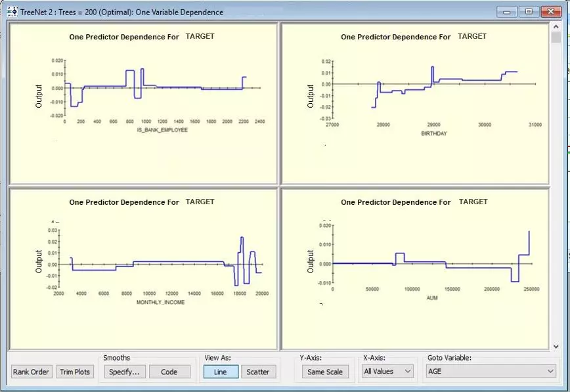This screenshot has height=392, width=570.
Task: Toggle Same Scale for Y-axis
Action: click(x=325, y=372)
